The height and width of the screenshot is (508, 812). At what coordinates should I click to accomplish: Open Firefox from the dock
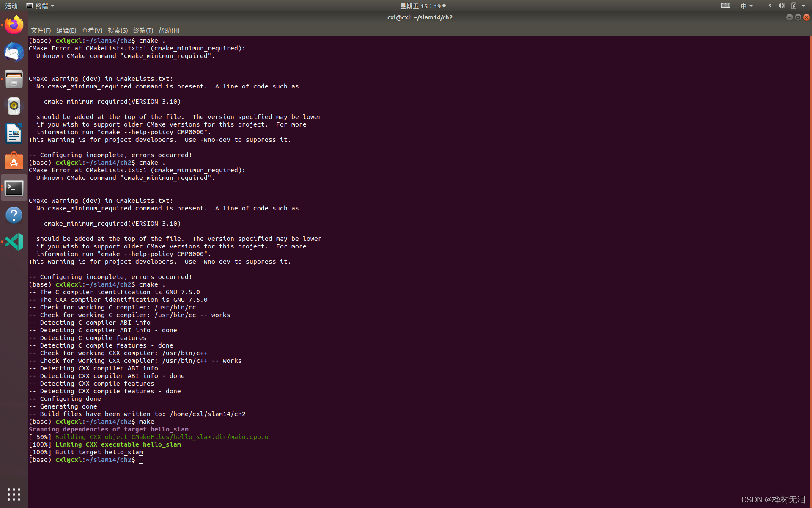pyautogui.click(x=14, y=25)
